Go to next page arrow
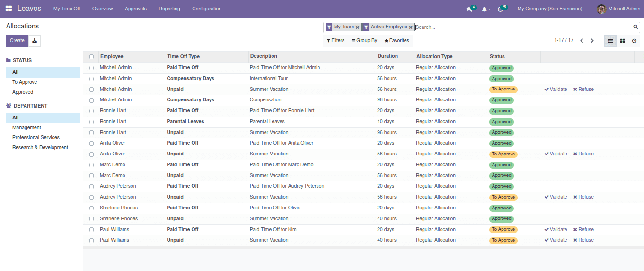This screenshot has height=271, width=644. (x=592, y=41)
